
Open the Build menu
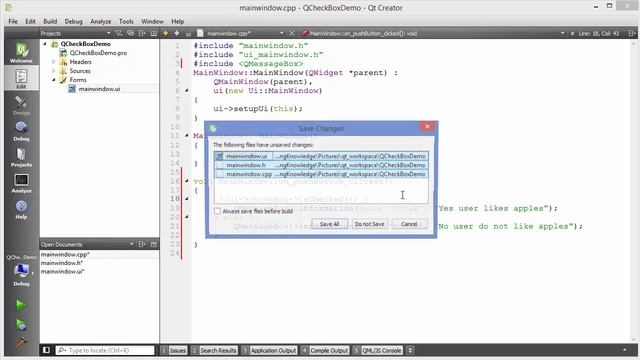pyautogui.click(x=50, y=21)
